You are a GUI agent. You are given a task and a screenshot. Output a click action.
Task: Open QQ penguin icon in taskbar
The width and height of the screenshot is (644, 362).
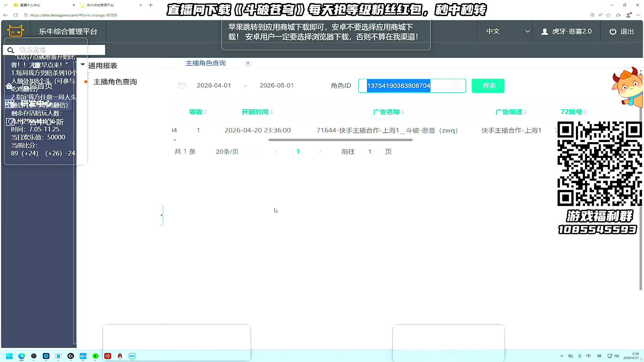pos(120,356)
